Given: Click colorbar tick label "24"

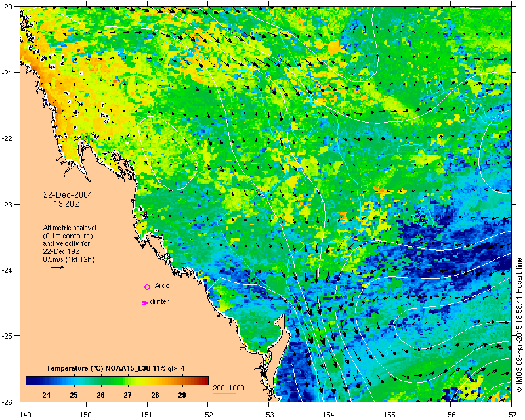Looking at the screenshot, I should 47,395.
